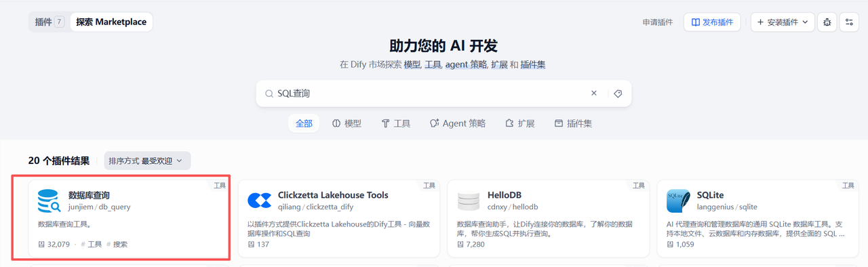
Task: Click the box icon beside 插件集
Action: pyautogui.click(x=559, y=123)
